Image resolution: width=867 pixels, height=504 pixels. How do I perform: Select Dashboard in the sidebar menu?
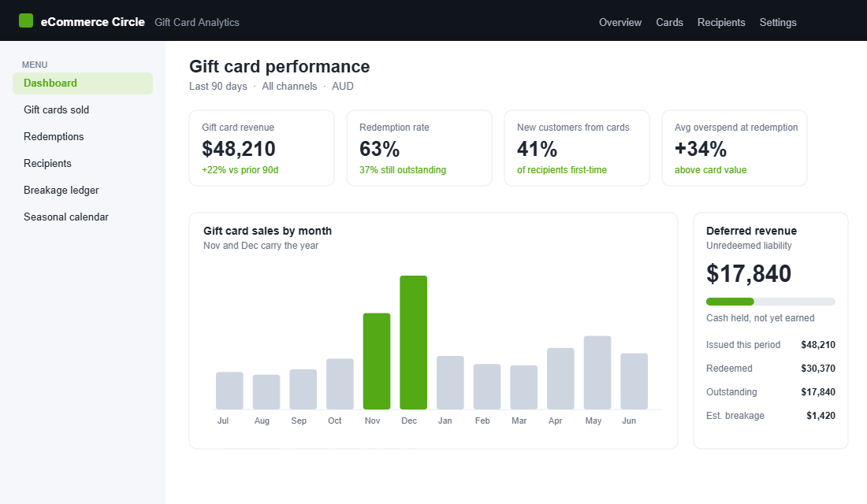pyautogui.click(x=83, y=83)
